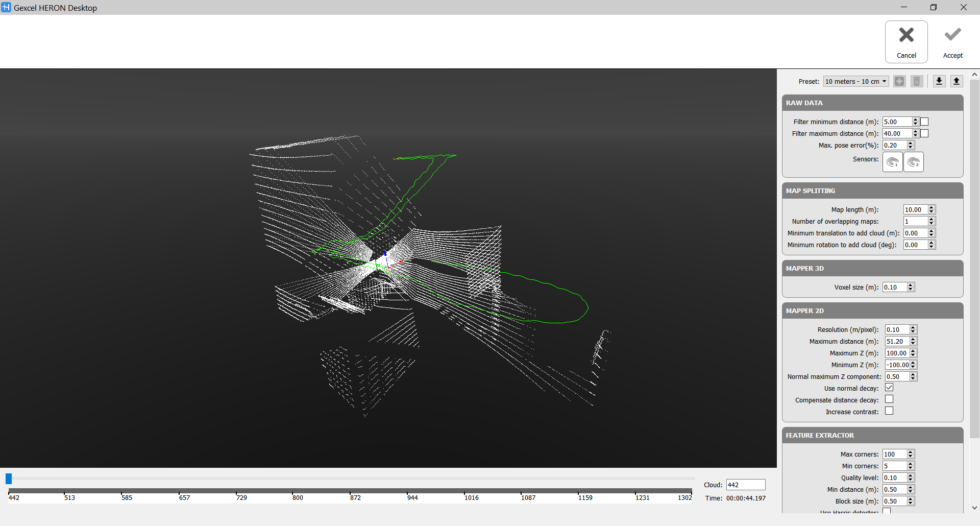Enable Compensate distance decay checkbox

pos(889,399)
